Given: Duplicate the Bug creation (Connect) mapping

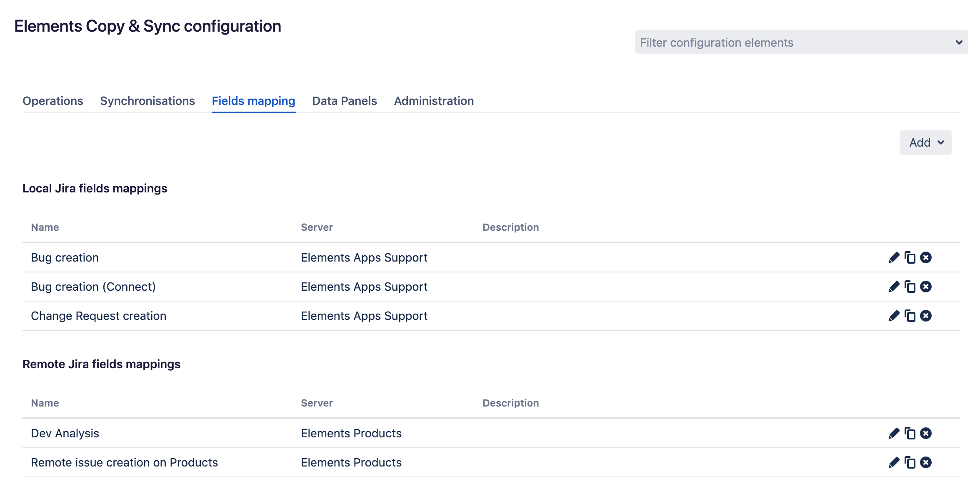Looking at the screenshot, I should point(909,287).
